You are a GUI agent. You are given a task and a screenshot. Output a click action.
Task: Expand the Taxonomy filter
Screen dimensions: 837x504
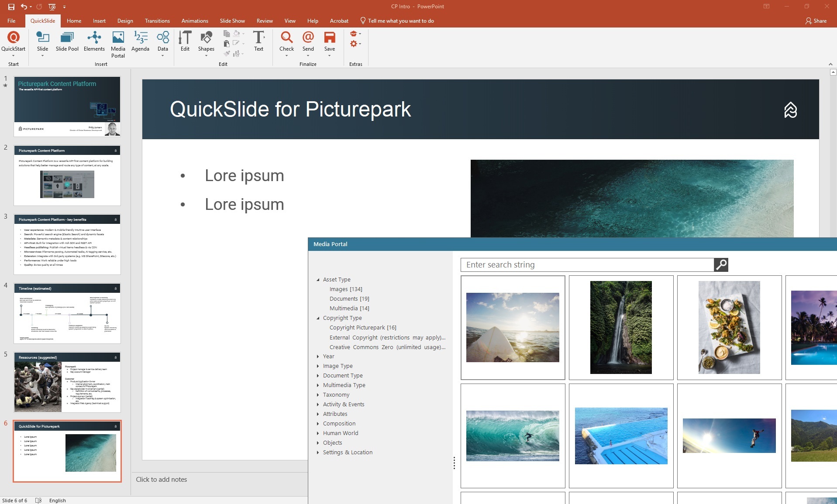coord(318,395)
